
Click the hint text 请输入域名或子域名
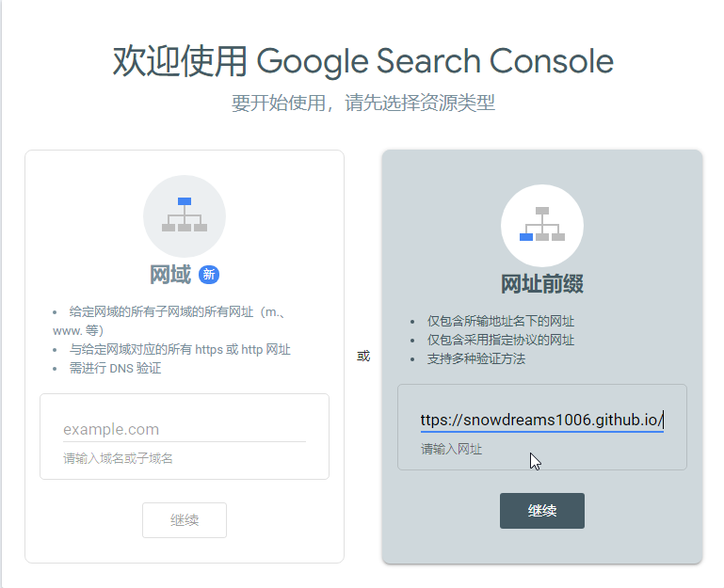pos(118,459)
